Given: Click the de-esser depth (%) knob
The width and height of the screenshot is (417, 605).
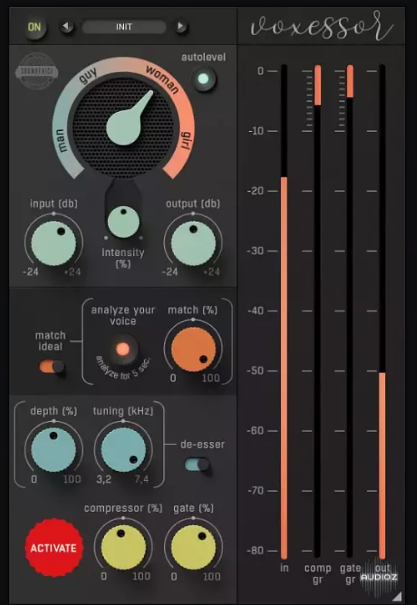Looking at the screenshot, I should point(54,450).
